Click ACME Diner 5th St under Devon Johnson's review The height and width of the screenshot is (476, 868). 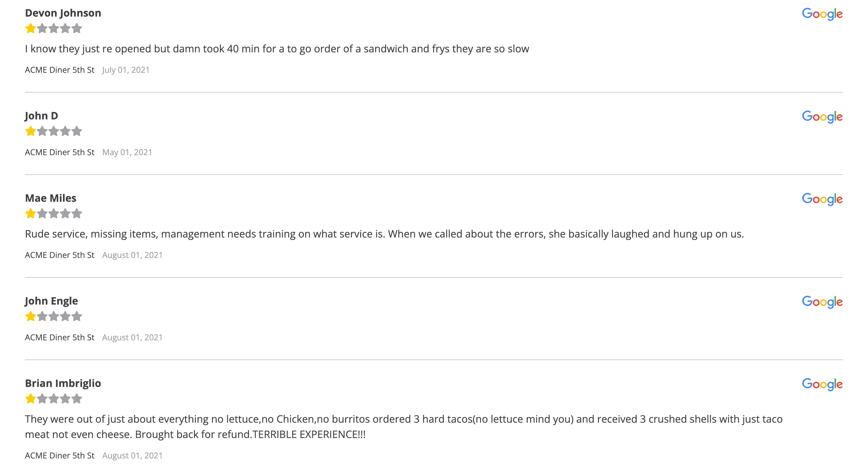[60, 70]
